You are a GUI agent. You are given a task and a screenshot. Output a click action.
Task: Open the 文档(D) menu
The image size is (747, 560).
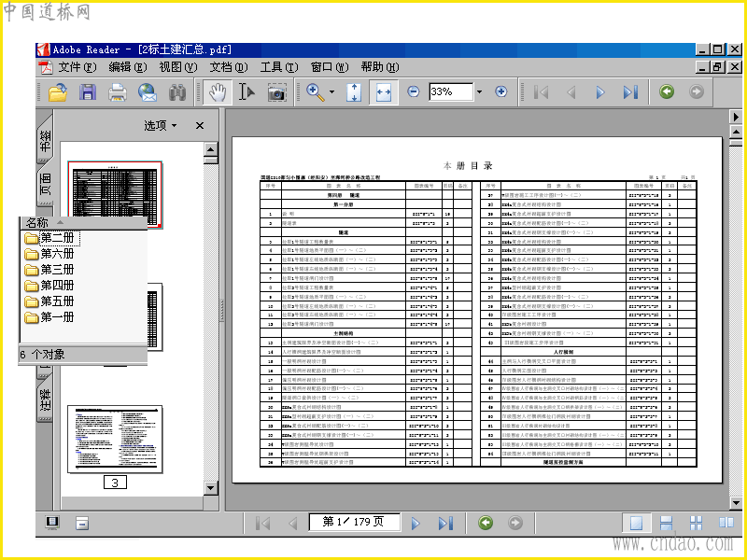point(228,67)
